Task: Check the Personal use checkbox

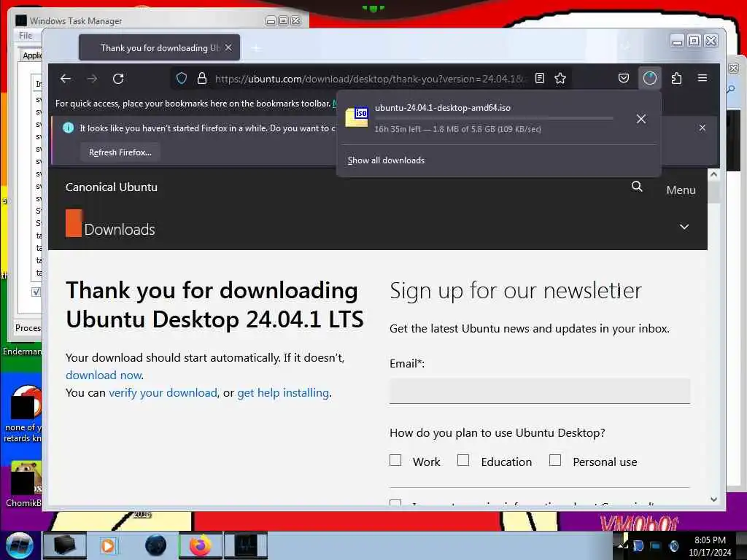Action: (x=555, y=460)
